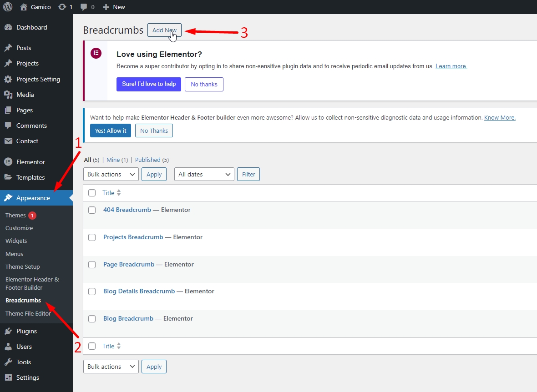This screenshot has height=392, width=537.
Task: Open Theme File Editor submenu item
Action: tap(28, 313)
